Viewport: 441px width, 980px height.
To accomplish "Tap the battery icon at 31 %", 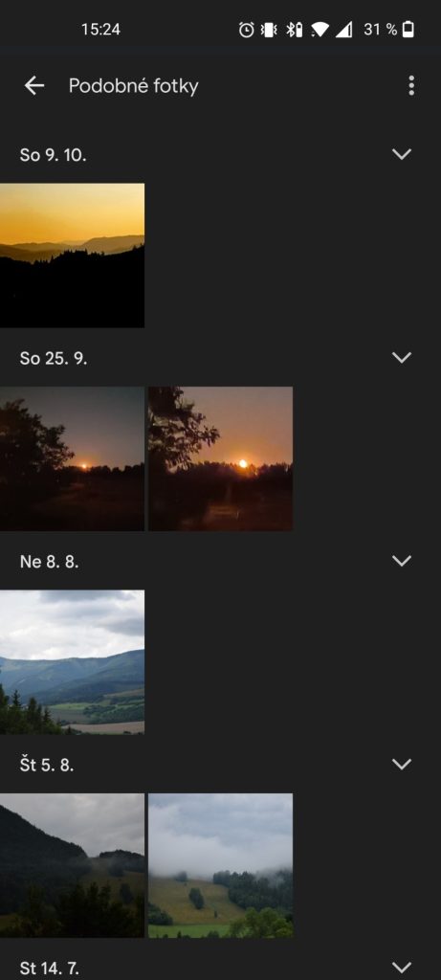I will 408,30.
